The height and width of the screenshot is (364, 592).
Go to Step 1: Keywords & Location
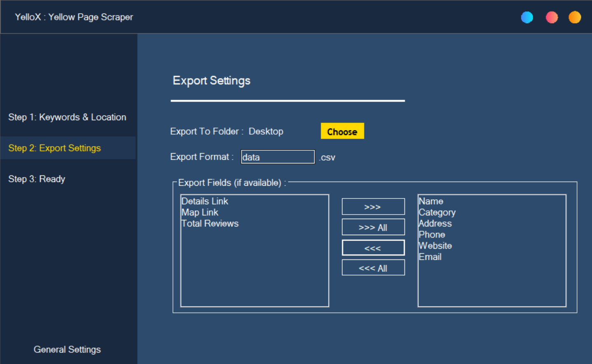pyautogui.click(x=67, y=117)
